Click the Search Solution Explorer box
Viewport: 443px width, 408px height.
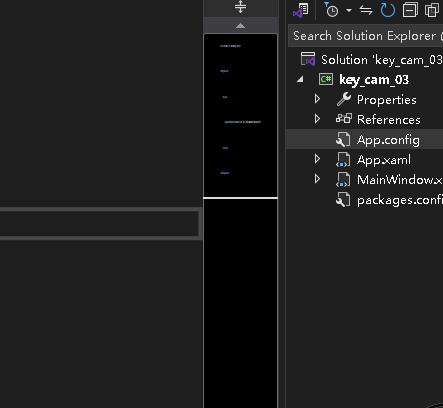tap(365, 35)
